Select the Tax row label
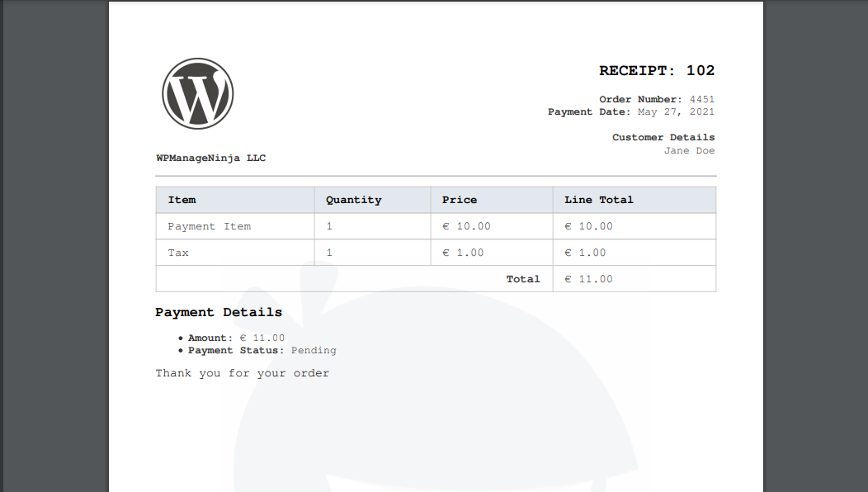Viewport: 868px width, 492px height. click(x=178, y=253)
